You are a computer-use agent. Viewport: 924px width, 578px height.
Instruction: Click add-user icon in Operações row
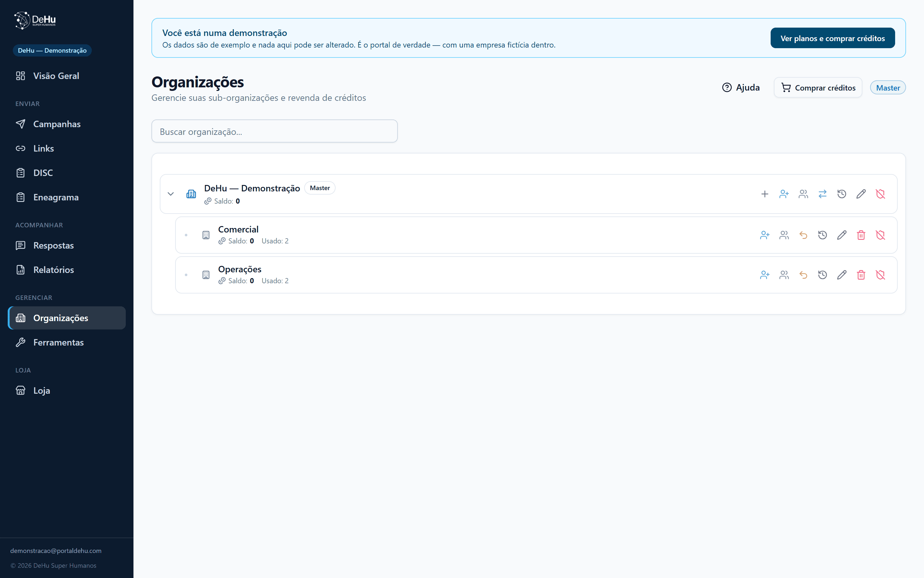click(x=765, y=275)
